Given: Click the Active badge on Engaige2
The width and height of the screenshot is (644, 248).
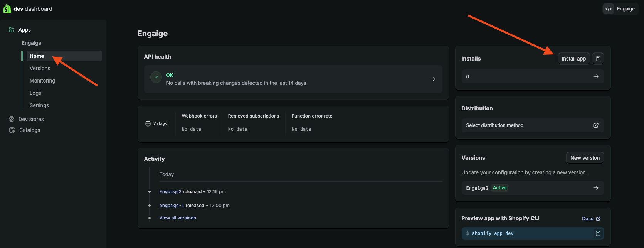Looking at the screenshot, I should pyautogui.click(x=500, y=188).
